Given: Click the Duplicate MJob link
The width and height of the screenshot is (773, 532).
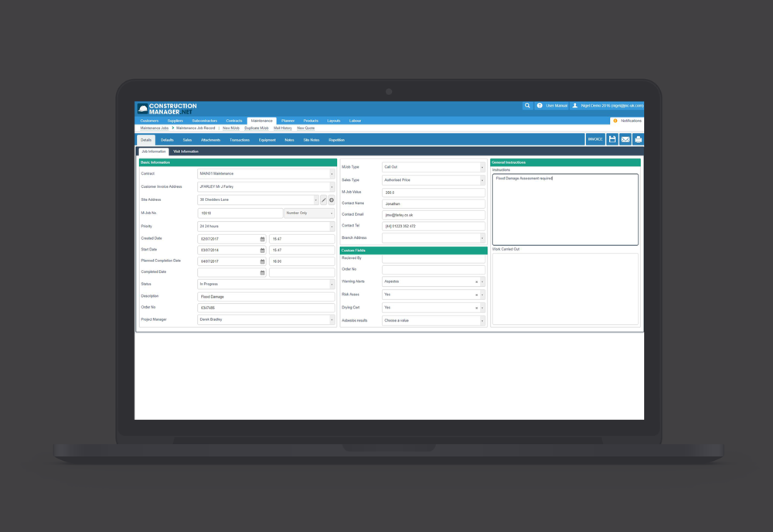Looking at the screenshot, I should [257, 128].
